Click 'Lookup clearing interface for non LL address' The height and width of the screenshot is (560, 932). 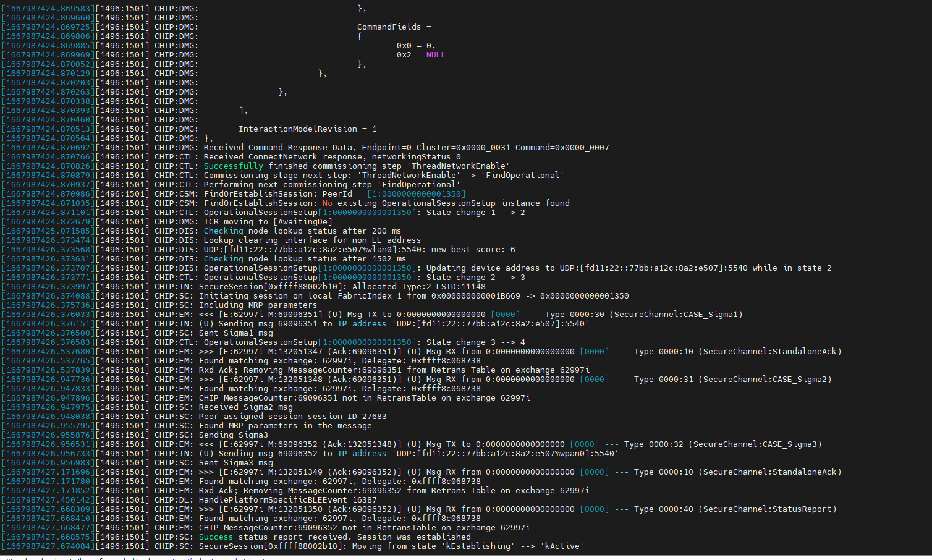coord(313,240)
